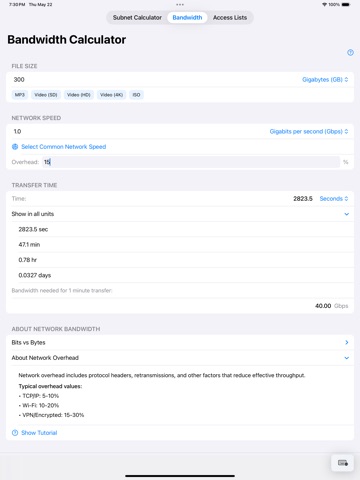This screenshot has width=360, height=480.
Task: Choose the ISO file size preset
Action: 136,95
